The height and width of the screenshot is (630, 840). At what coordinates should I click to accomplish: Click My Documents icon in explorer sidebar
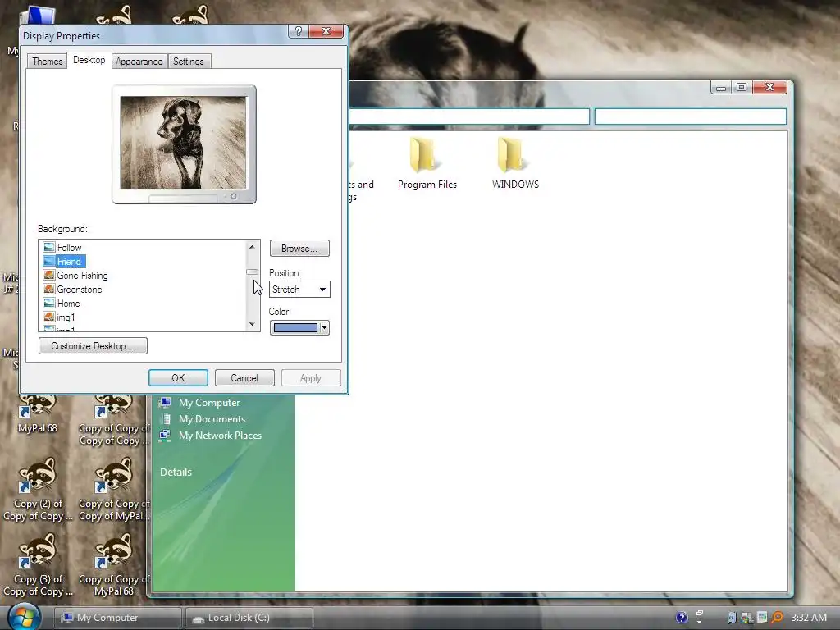click(x=166, y=419)
